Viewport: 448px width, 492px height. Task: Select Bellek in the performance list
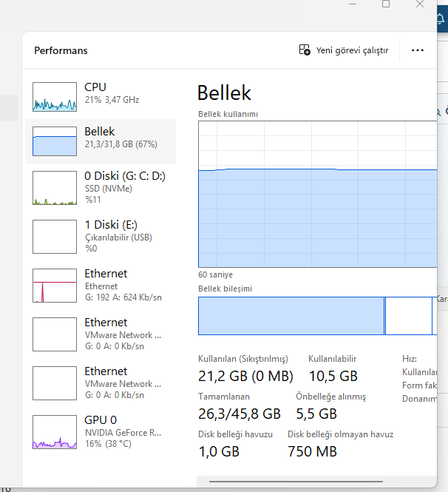tap(99, 132)
